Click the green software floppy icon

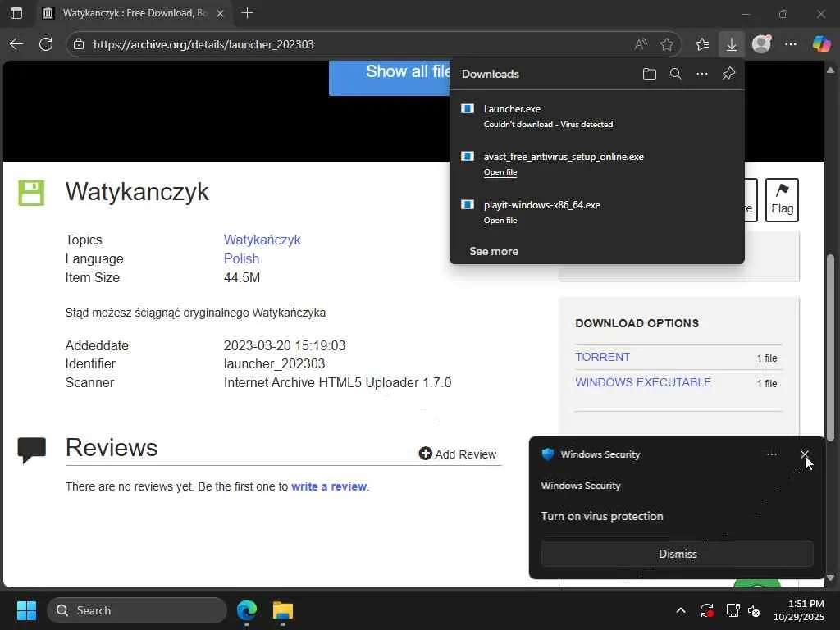31,192
